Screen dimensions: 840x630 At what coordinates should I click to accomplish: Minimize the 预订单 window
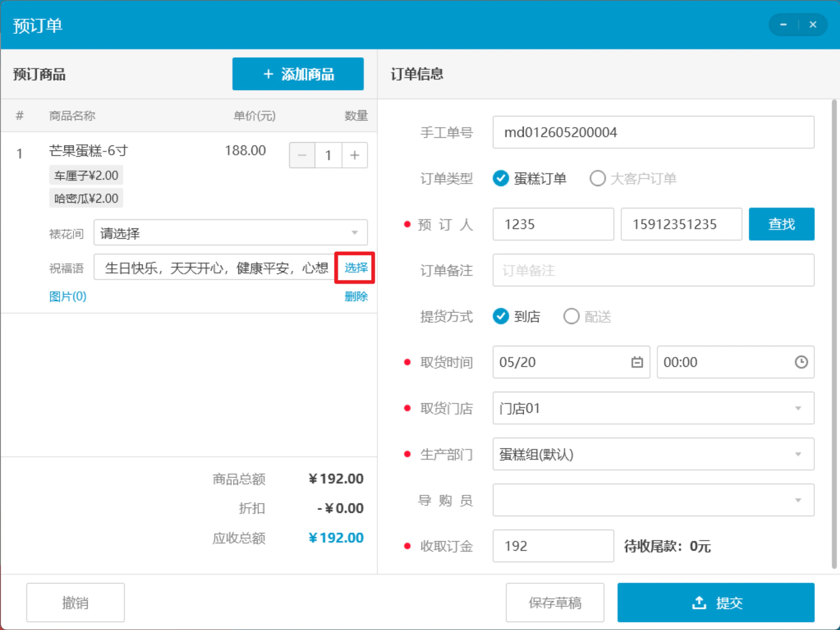[783, 24]
